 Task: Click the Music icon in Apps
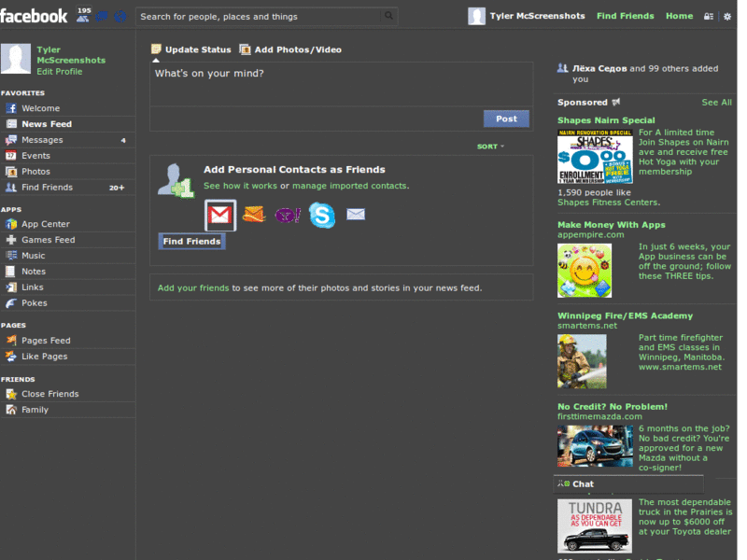[11, 255]
